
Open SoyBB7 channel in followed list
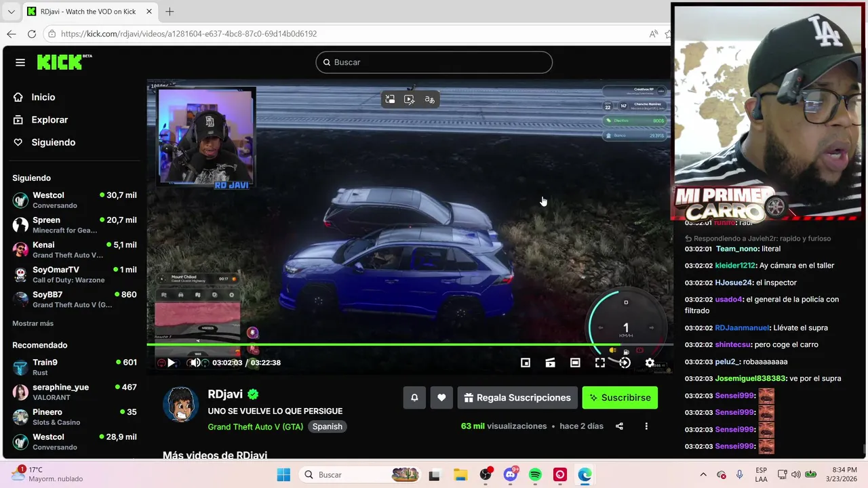(x=75, y=300)
